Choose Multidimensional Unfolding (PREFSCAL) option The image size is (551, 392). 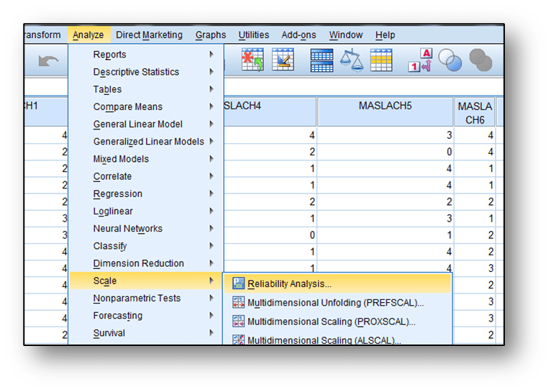[x=335, y=303]
